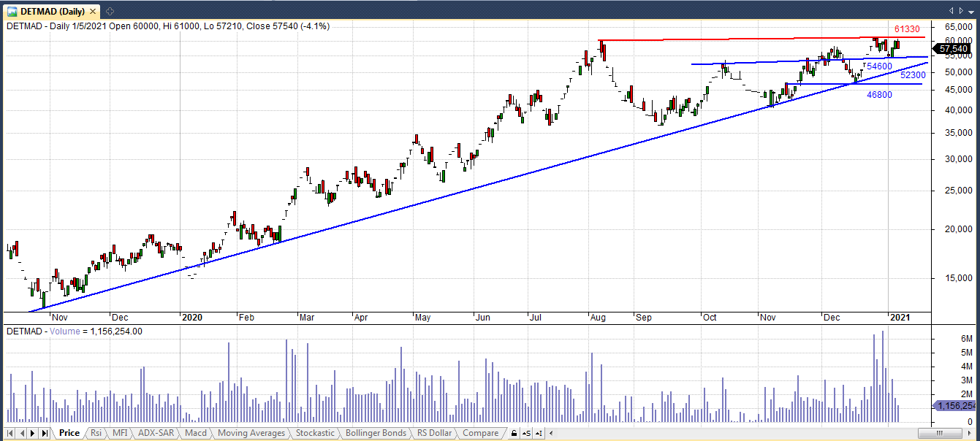Click the DETMAD chart icon in the document tab

tap(12, 11)
